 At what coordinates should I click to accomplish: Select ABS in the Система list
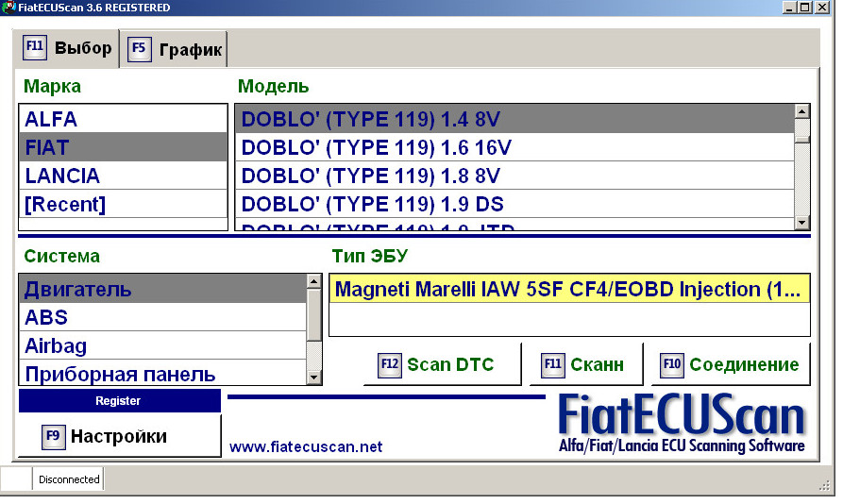coord(163,317)
